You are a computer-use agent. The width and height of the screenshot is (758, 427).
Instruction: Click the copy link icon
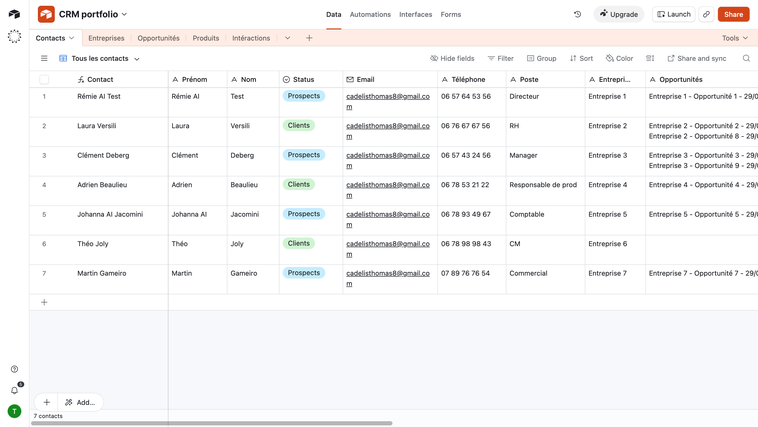706,15
